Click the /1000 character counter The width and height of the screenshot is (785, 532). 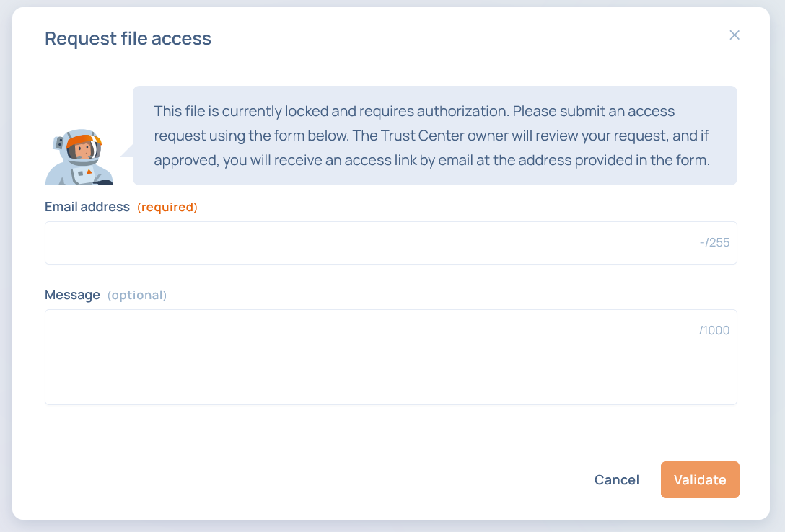[714, 331]
